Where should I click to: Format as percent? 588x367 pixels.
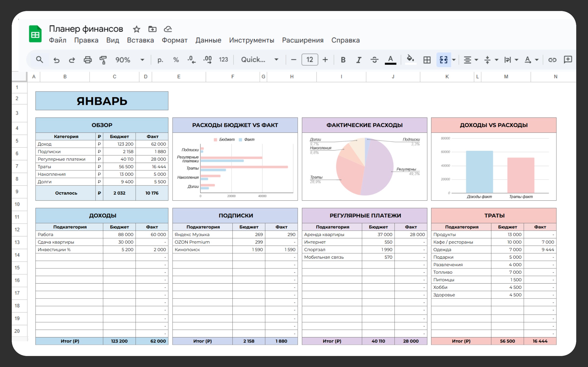176,60
